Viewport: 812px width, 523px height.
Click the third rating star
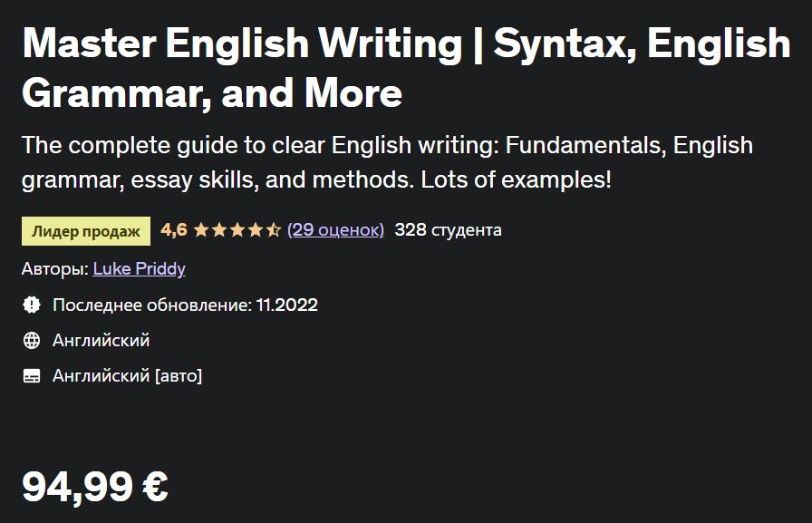pos(237,230)
